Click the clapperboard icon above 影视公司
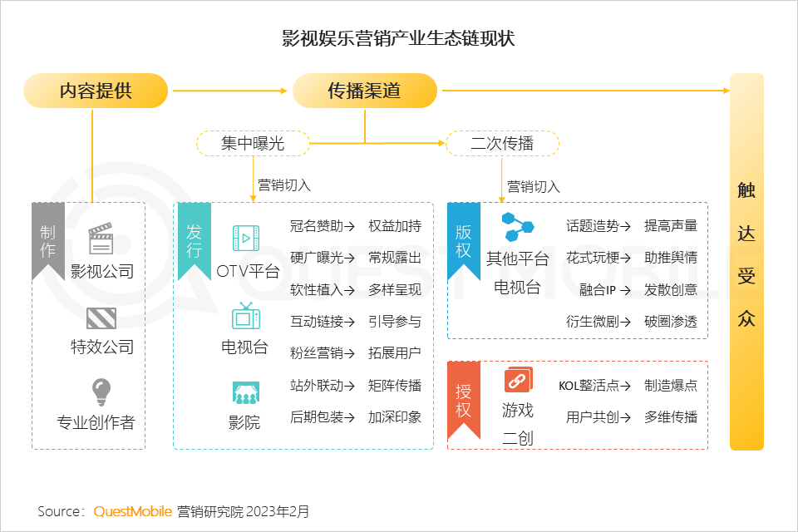The height and width of the screenshot is (532, 798). 101,238
